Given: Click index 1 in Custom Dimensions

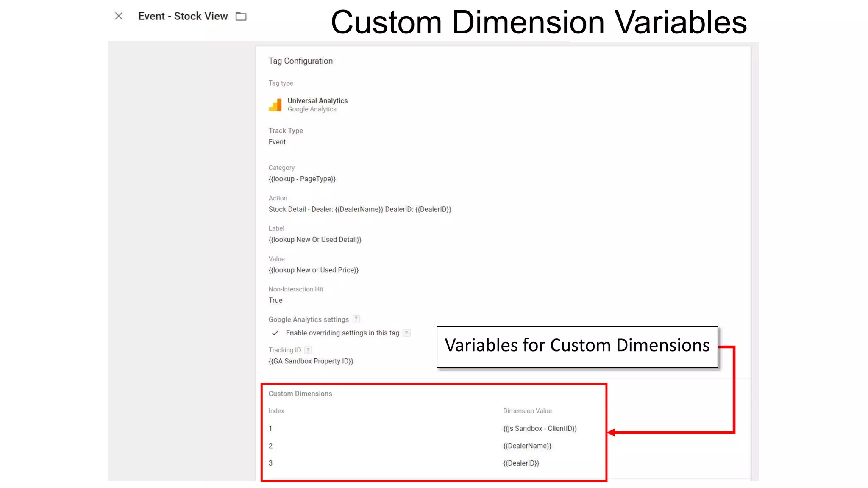Looking at the screenshot, I should tap(270, 428).
